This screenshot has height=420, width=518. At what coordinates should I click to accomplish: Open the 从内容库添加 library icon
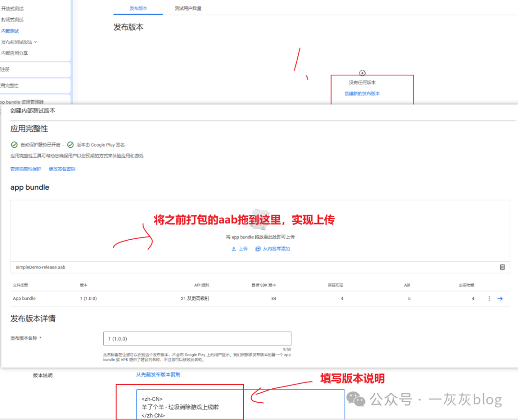tap(257, 248)
